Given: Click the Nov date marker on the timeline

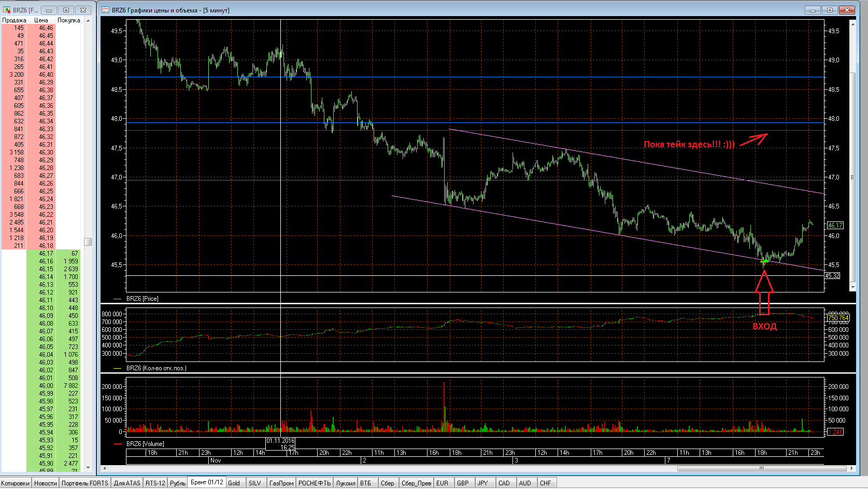Looking at the screenshot, I should [x=216, y=460].
